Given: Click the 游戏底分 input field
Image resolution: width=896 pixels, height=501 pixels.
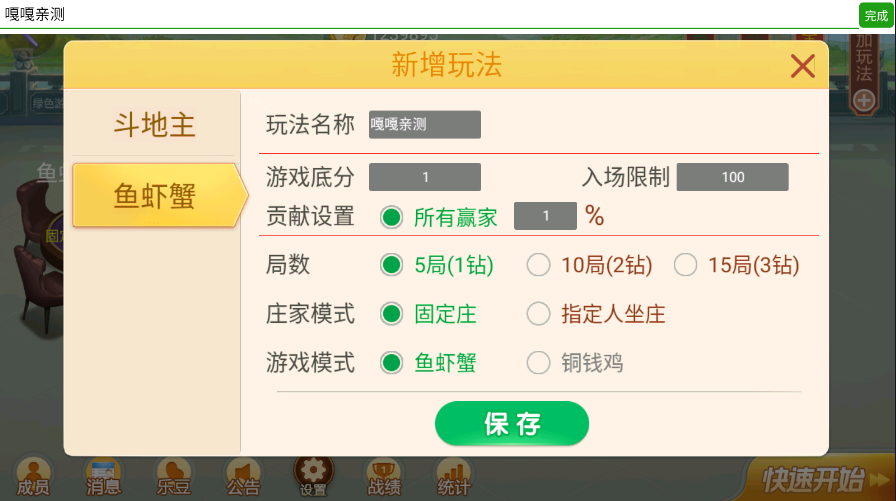Looking at the screenshot, I should click(x=425, y=177).
